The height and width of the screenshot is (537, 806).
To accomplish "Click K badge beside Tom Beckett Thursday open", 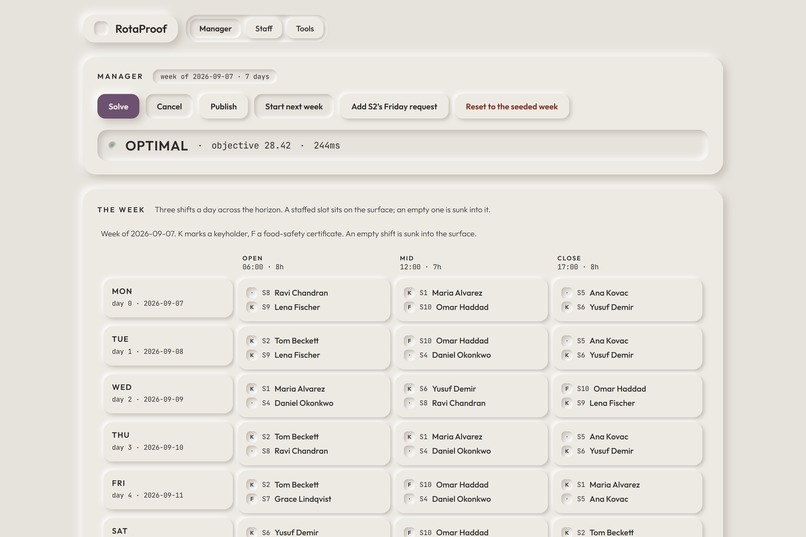I will pyautogui.click(x=251, y=437).
